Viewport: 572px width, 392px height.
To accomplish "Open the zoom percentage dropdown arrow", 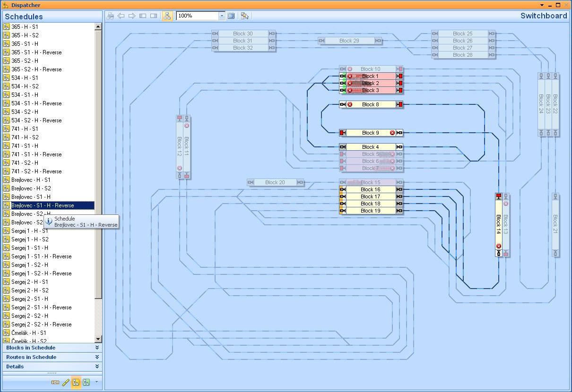I will tap(222, 16).
